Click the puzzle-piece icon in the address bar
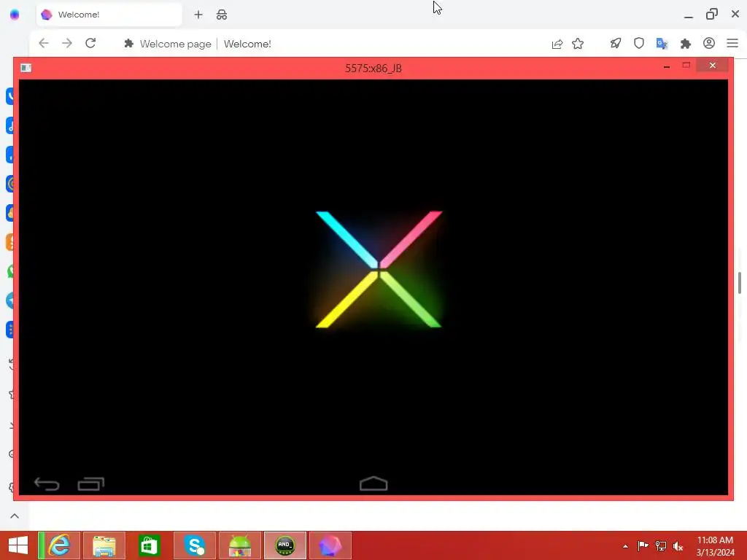The width and height of the screenshot is (747, 560). click(128, 44)
